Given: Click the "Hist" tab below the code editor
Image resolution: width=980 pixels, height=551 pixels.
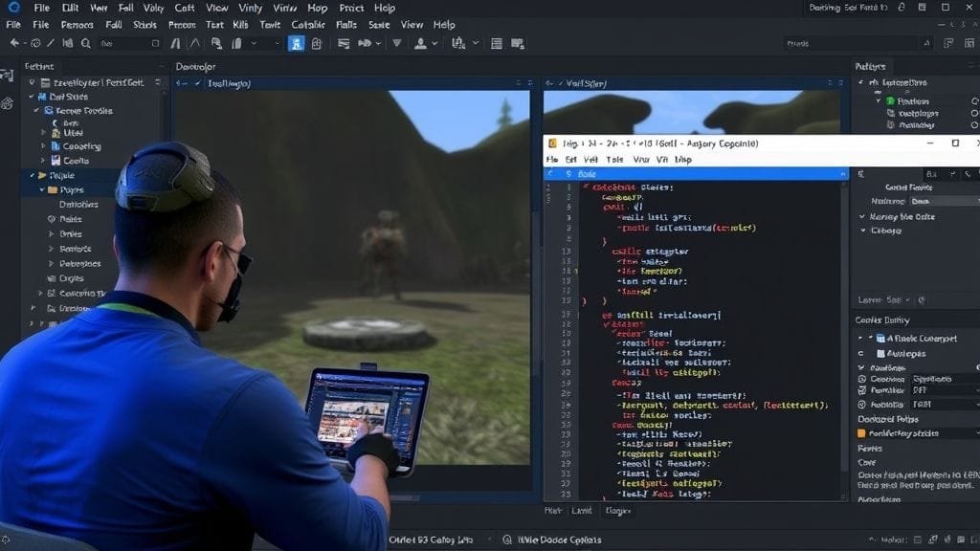Looking at the screenshot, I should coord(554,512).
